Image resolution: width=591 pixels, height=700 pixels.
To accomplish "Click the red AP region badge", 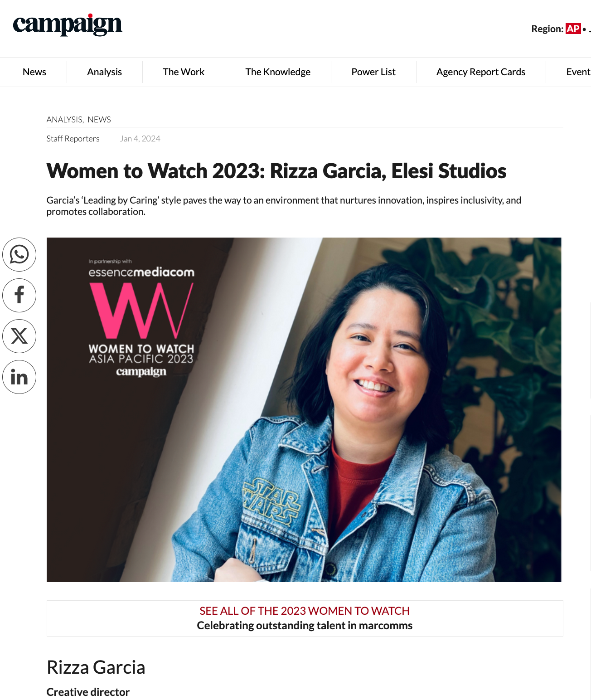I will click(573, 29).
